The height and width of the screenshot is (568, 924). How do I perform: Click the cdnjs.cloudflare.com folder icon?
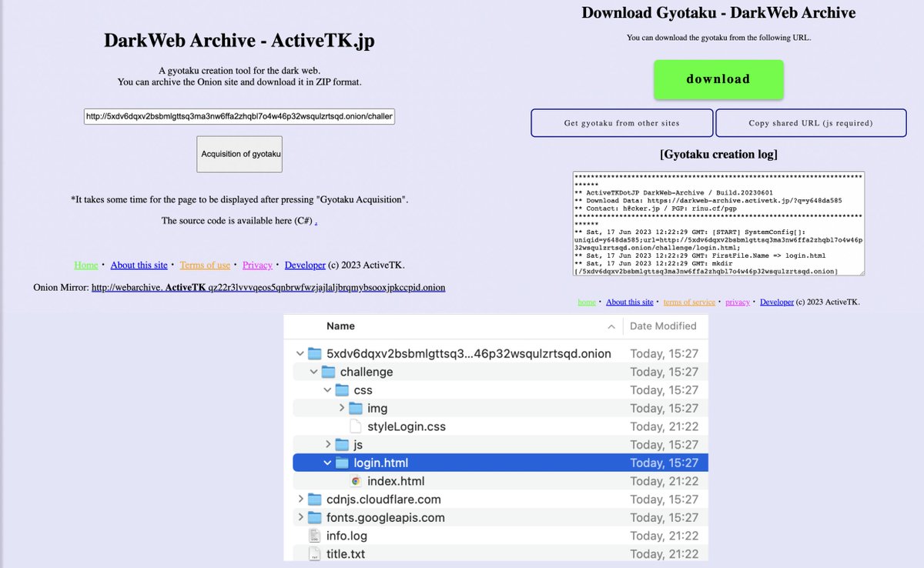coord(314,499)
